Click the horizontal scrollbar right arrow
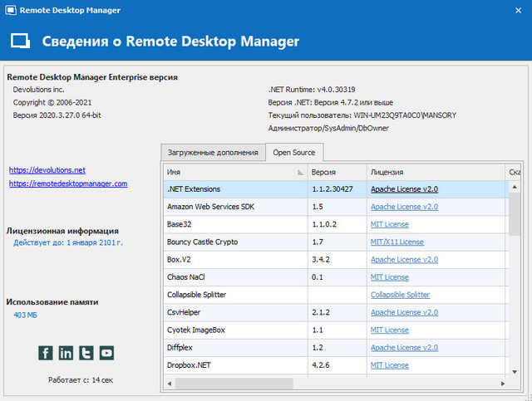Image resolution: width=532 pixels, height=401 pixels. tap(503, 384)
